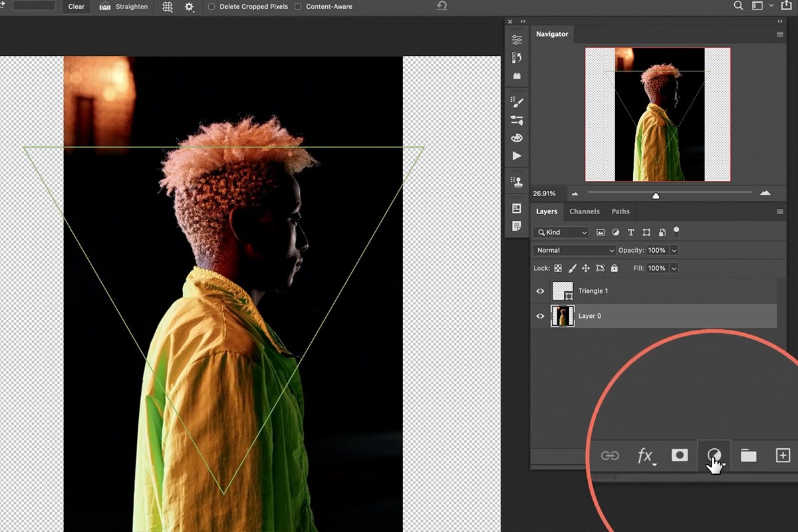Screen dimensions: 798x532
Task: Open the Actions panel play icon
Action: (x=517, y=156)
